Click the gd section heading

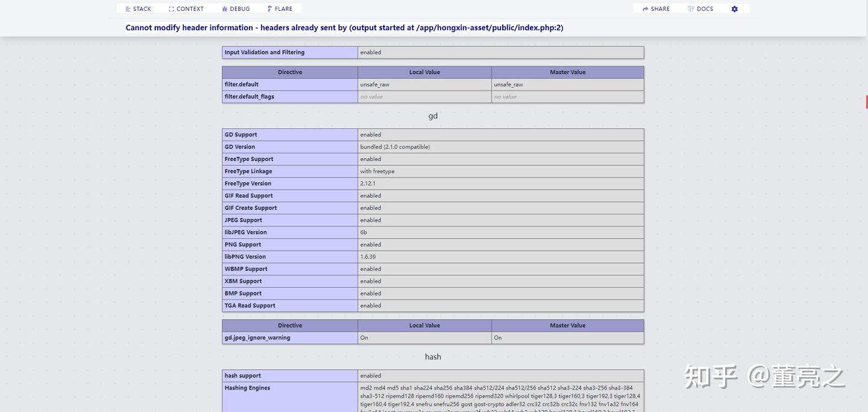433,115
